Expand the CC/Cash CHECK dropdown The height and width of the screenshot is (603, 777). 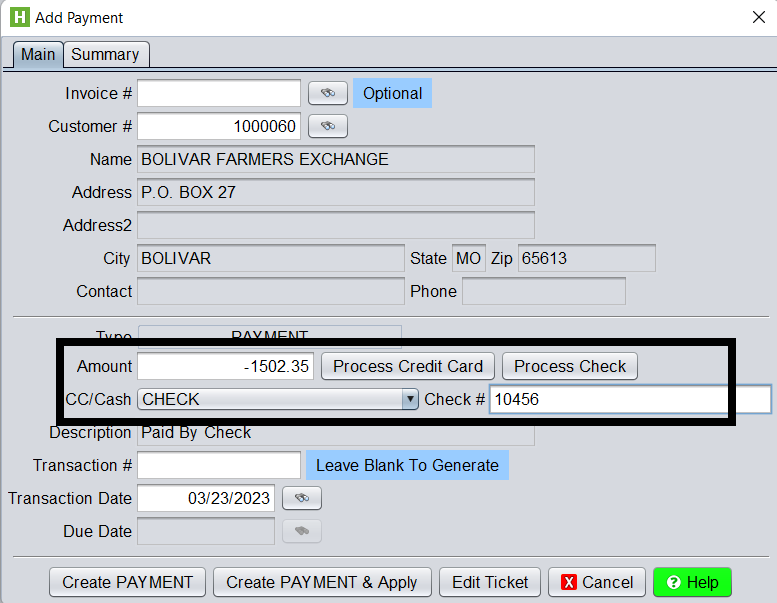pos(409,399)
